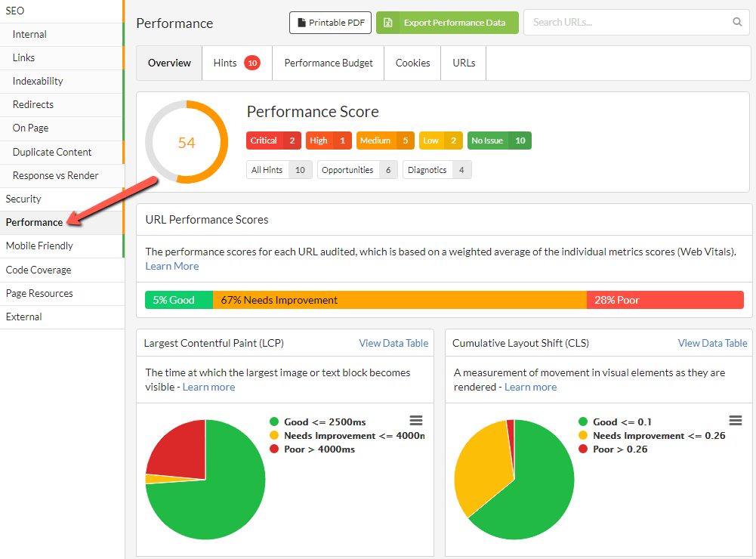The width and height of the screenshot is (756, 559).
Task: Click the search magnifier icon
Action: [737, 22]
